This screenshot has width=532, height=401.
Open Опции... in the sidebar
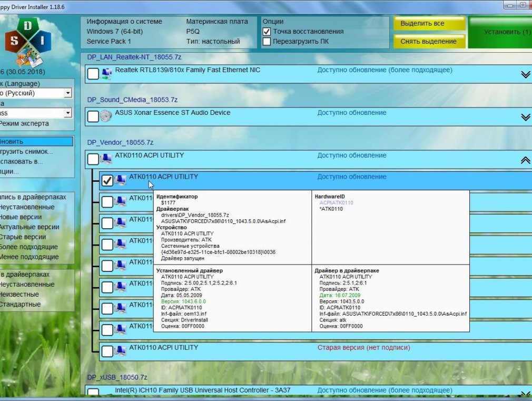(9, 171)
